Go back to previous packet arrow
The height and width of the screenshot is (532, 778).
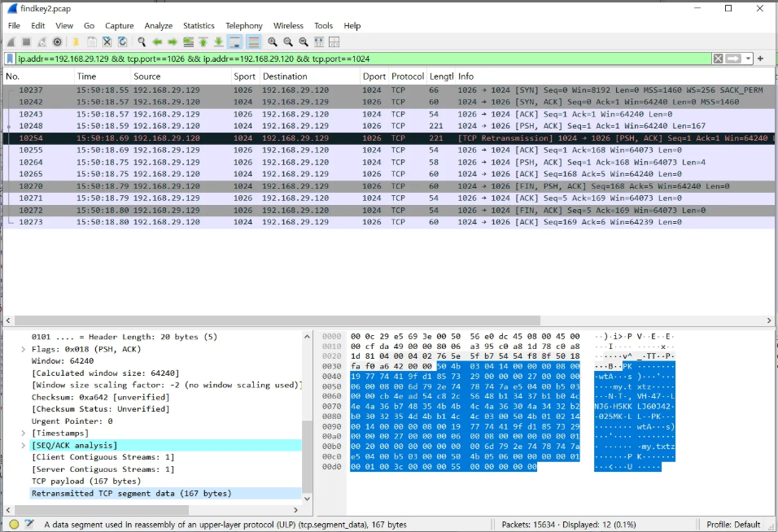point(157,42)
